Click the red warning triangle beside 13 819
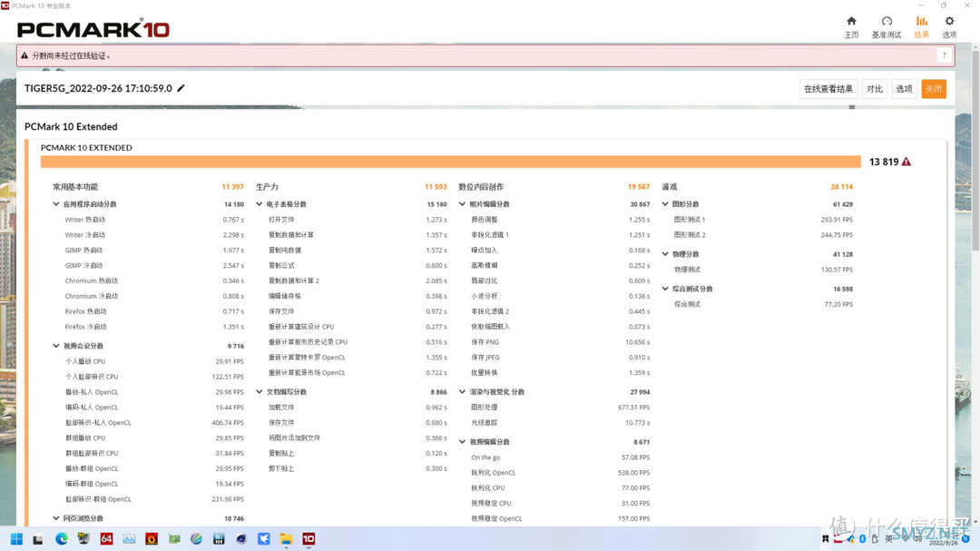 pos(906,162)
